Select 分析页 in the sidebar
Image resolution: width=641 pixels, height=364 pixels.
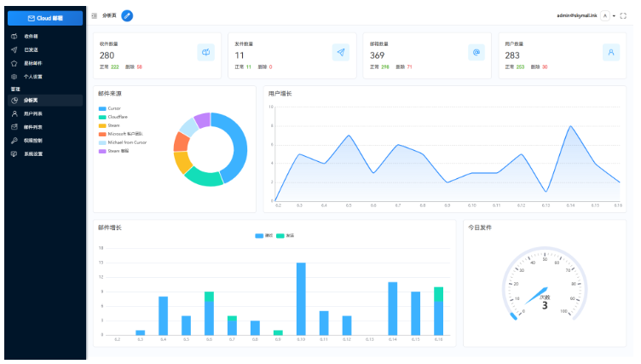45,101
